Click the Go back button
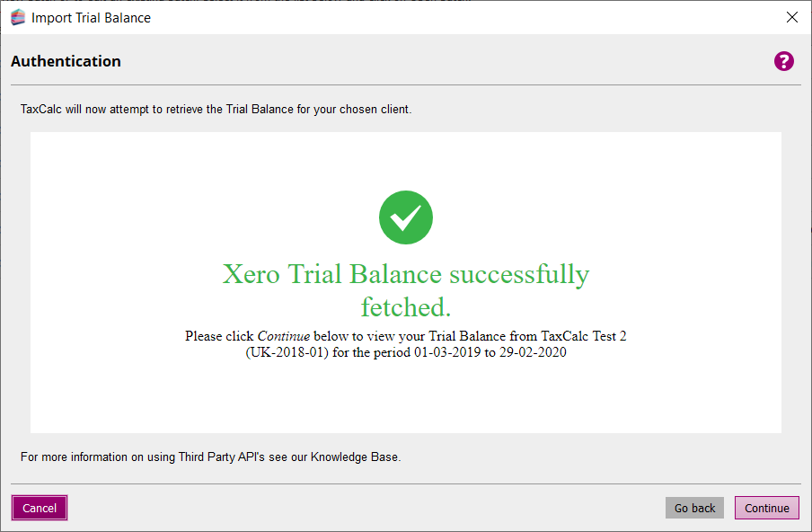812x532 pixels. 694,508
